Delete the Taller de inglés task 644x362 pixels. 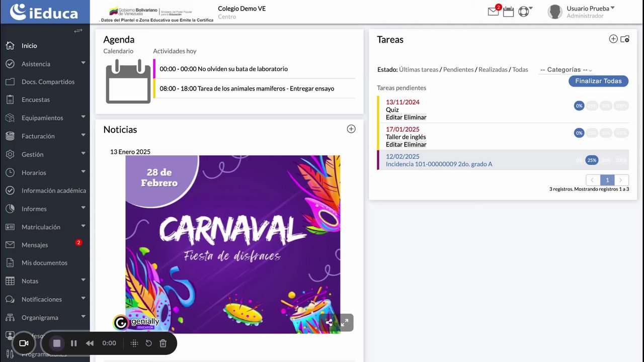415,144
